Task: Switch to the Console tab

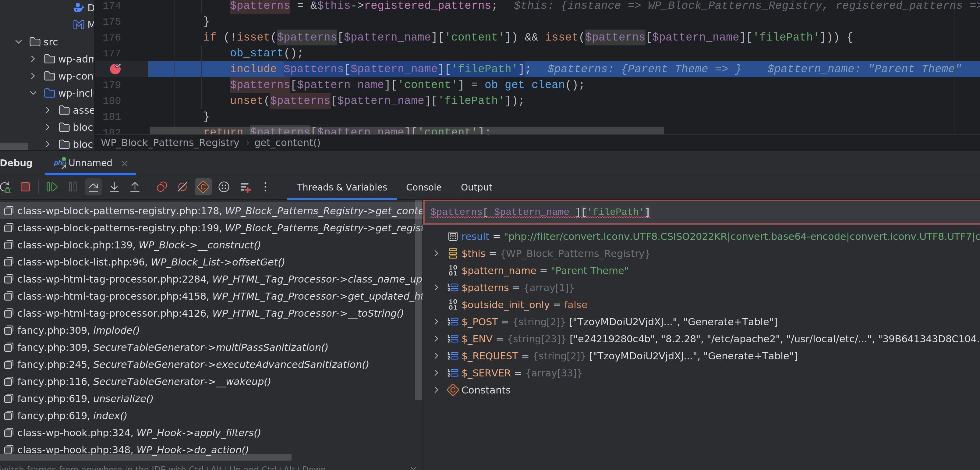Action: point(424,187)
